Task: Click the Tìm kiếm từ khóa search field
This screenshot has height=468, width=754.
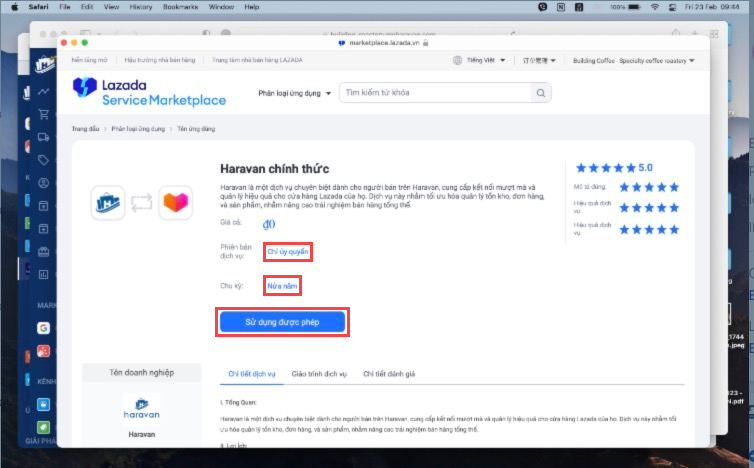Action: tap(437, 93)
